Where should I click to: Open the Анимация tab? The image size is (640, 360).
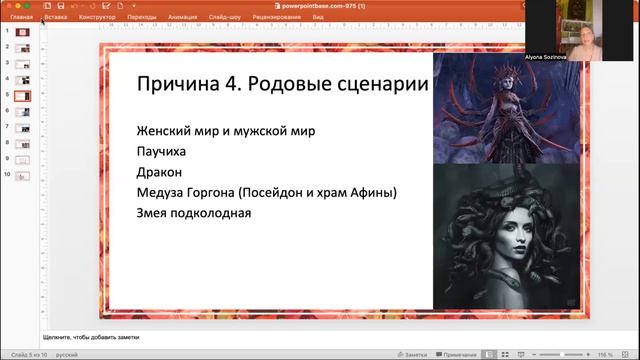pos(182,17)
